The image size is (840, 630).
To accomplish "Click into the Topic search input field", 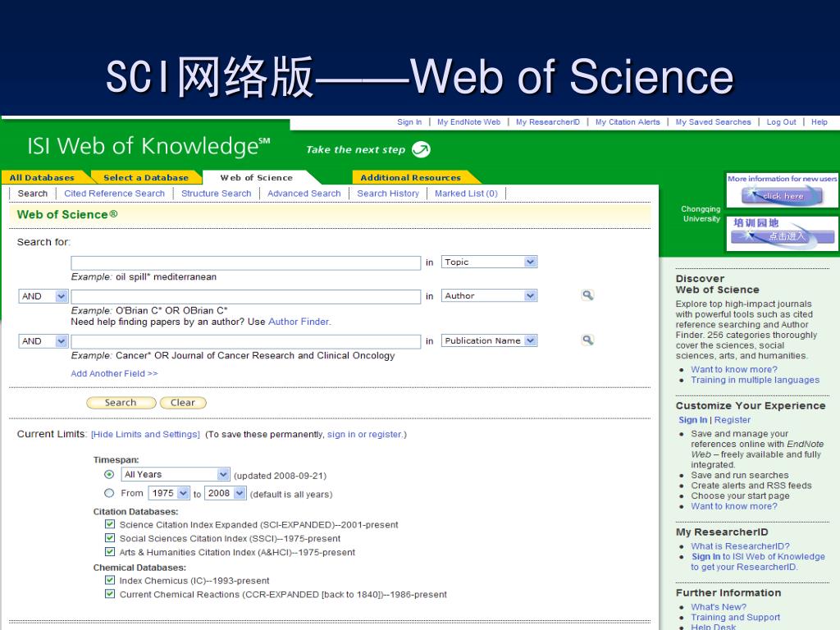I will pos(246,262).
